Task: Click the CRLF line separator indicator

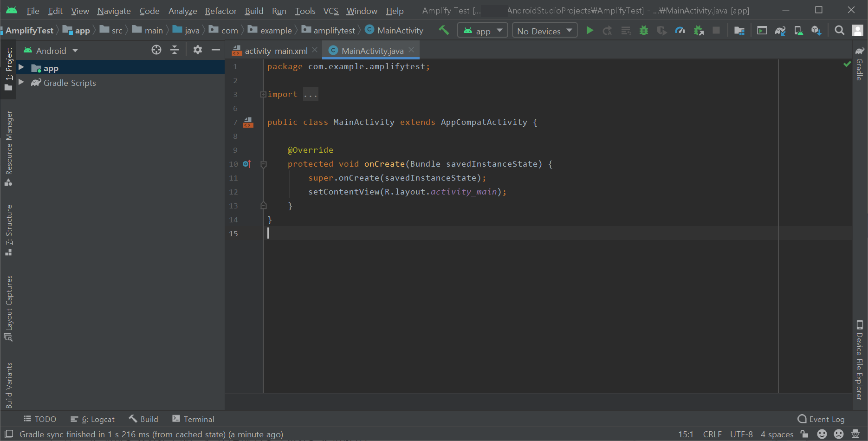Action: (712, 434)
